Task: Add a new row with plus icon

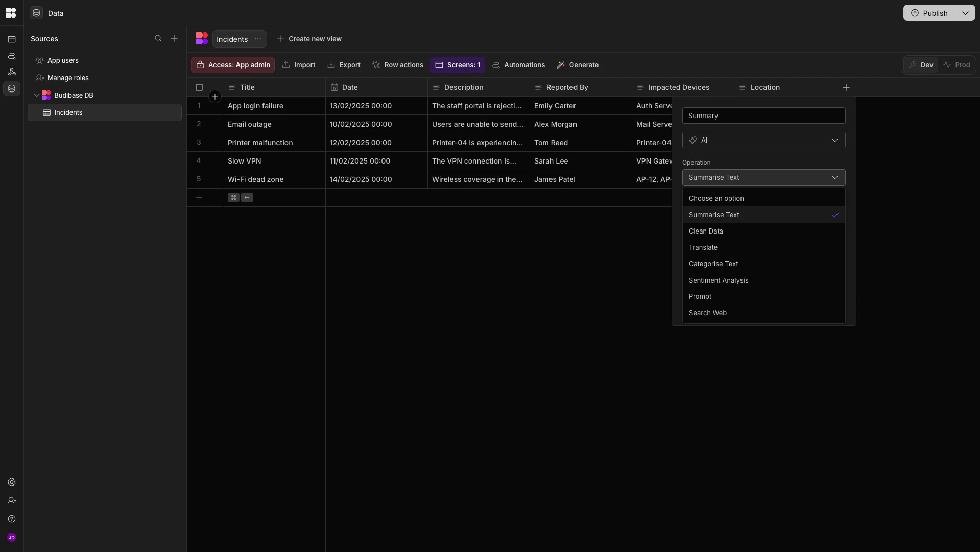Action: coord(199,197)
